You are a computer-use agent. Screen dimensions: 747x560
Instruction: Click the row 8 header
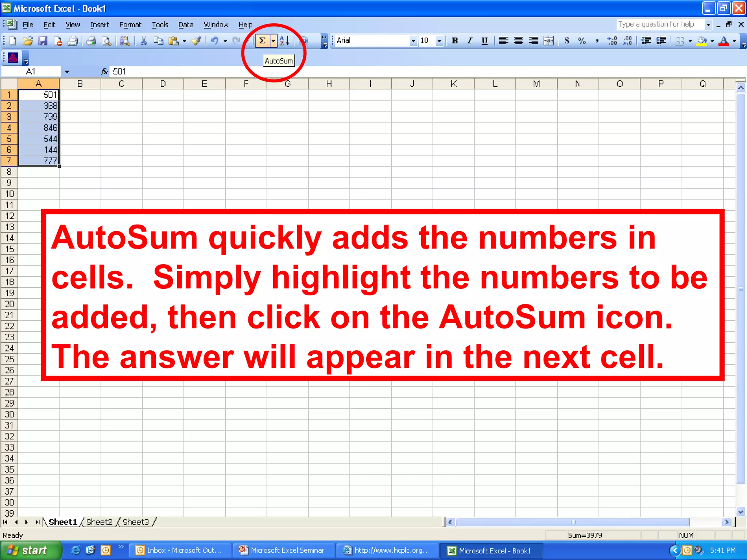pos(9,172)
